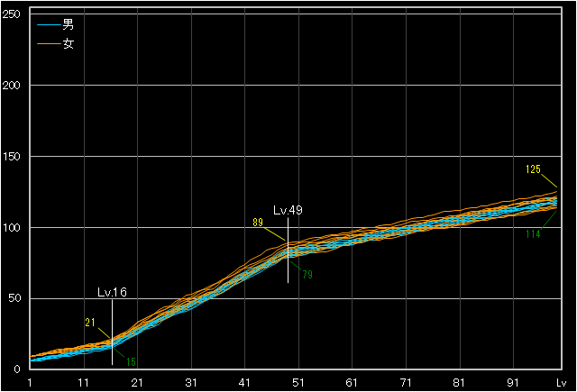The height and width of the screenshot is (392, 577).
Task: Select the yellow value 125 annotation
Action: [x=533, y=169]
